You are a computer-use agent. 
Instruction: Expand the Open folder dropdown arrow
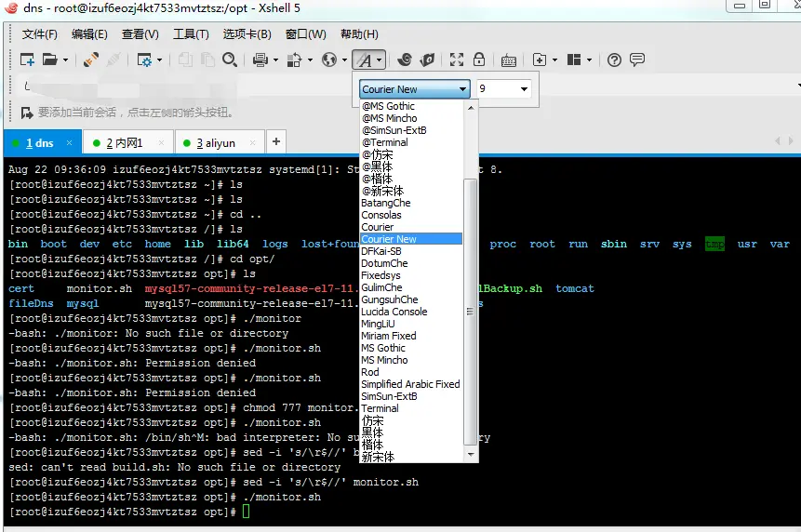point(65,60)
